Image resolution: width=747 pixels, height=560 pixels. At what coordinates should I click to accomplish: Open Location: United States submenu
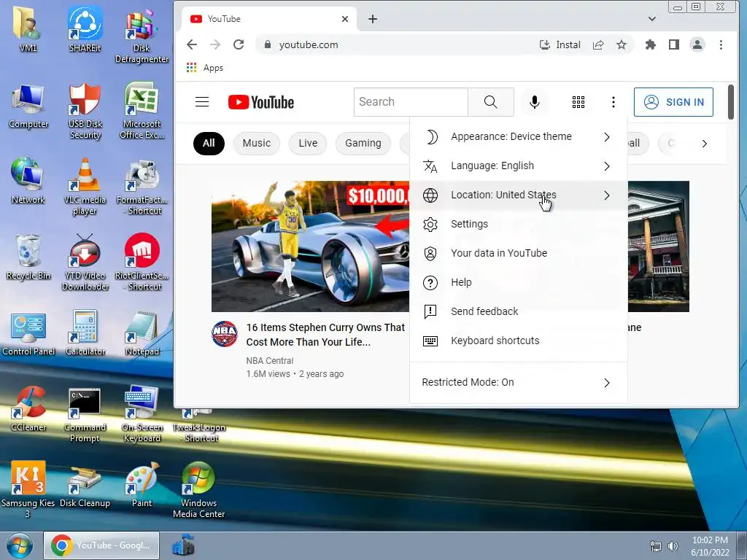[x=518, y=195]
